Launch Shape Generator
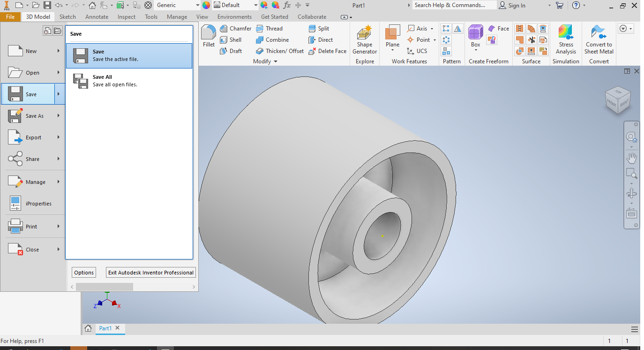Image resolution: width=644 pixels, height=350 pixels. 365,40
